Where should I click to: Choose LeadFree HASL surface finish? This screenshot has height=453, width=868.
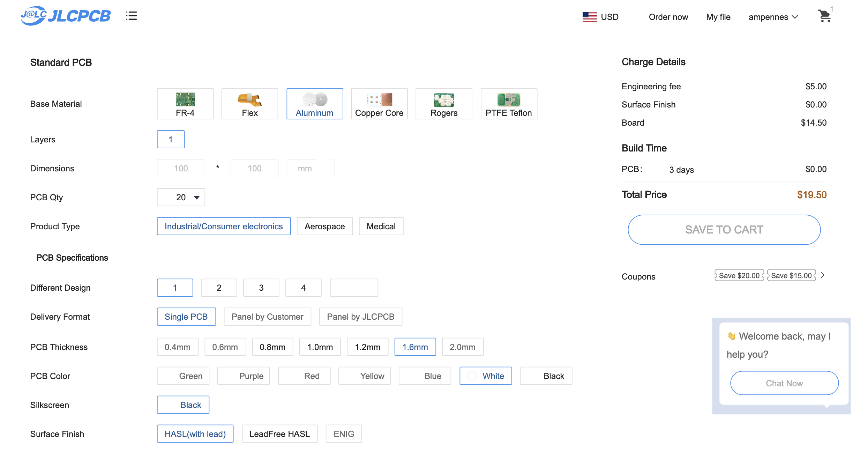pyautogui.click(x=279, y=434)
